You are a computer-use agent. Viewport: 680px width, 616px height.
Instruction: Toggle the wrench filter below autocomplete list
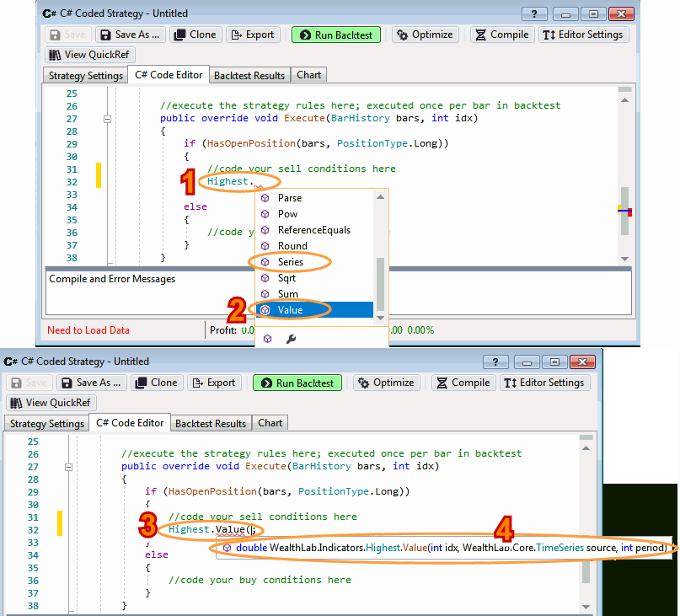click(292, 339)
